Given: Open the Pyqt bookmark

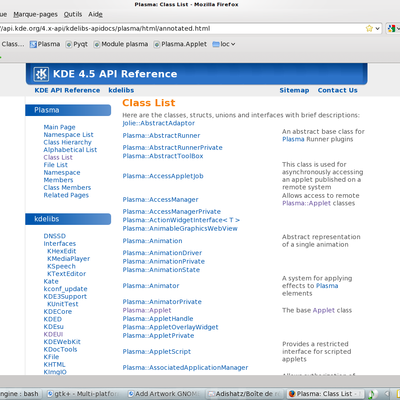Looking at the screenshot, I should tap(77, 44).
